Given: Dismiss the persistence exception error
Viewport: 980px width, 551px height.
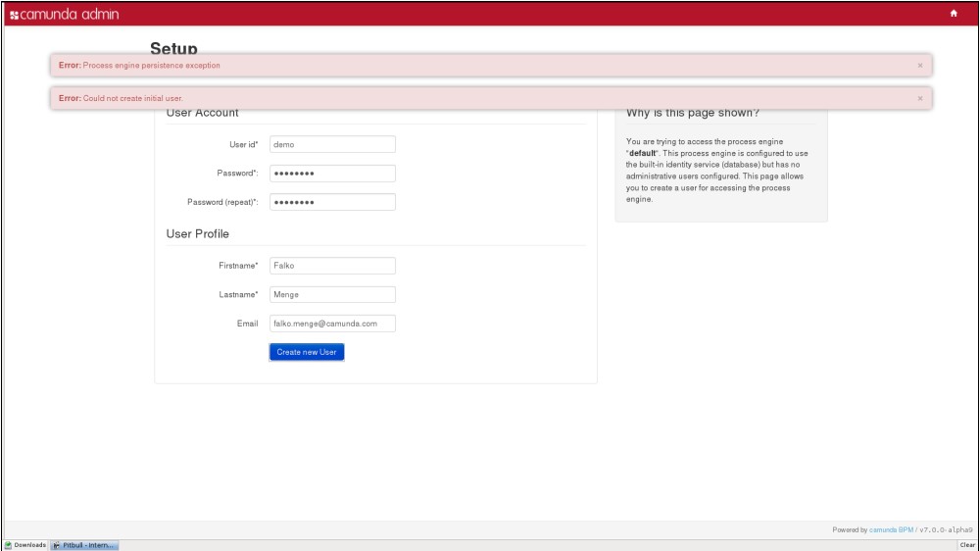Looking at the screenshot, I should point(919,66).
